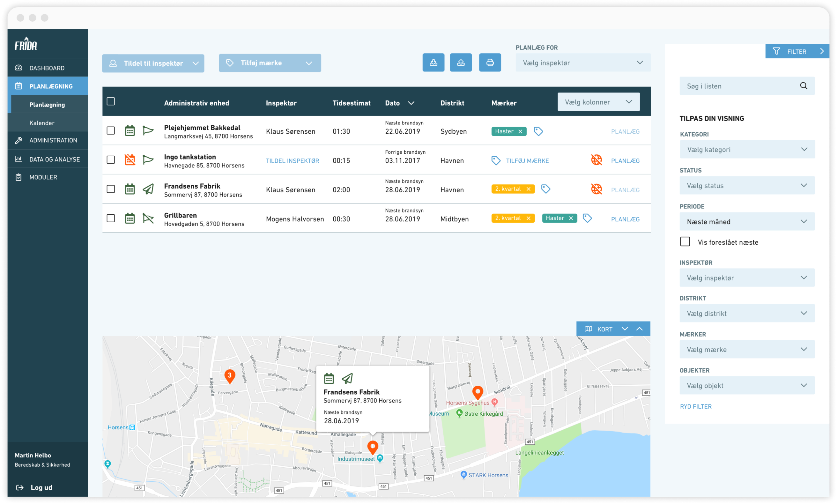Open Dashboard in sidebar
Screen dimensions: 837x504
(x=48, y=68)
